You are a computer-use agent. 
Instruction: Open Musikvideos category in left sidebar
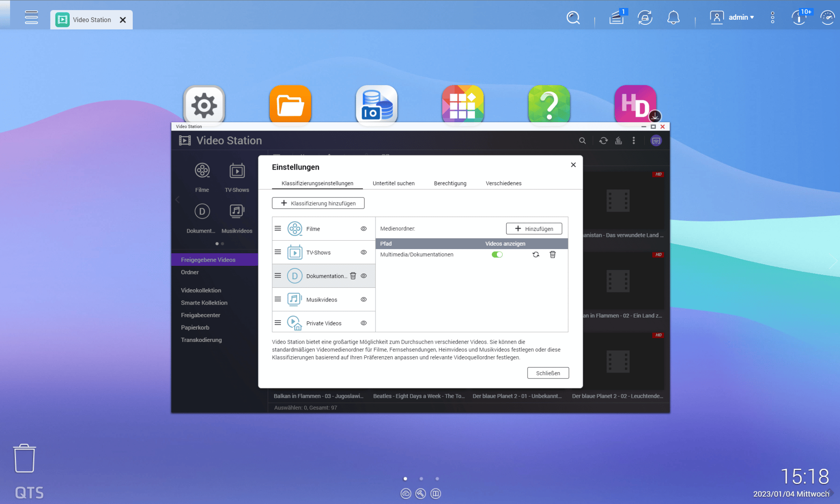pyautogui.click(x=237, y=218)
